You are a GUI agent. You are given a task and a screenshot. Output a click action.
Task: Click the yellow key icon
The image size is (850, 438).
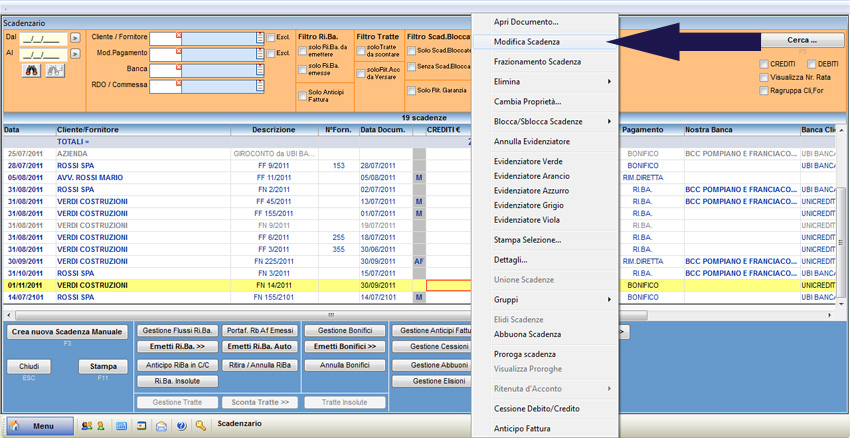tap(201, 426)
